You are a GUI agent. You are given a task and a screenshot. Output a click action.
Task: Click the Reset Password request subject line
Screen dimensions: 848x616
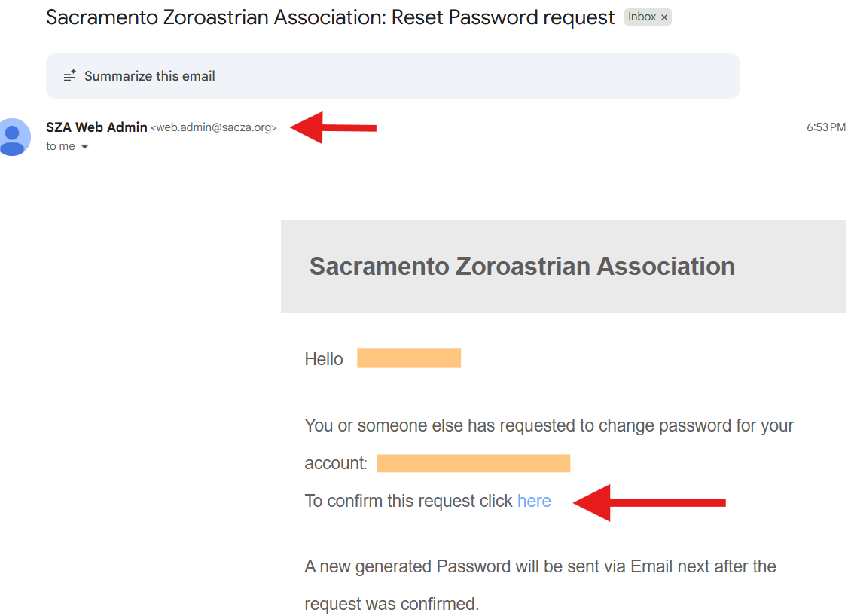pos(330,17)
